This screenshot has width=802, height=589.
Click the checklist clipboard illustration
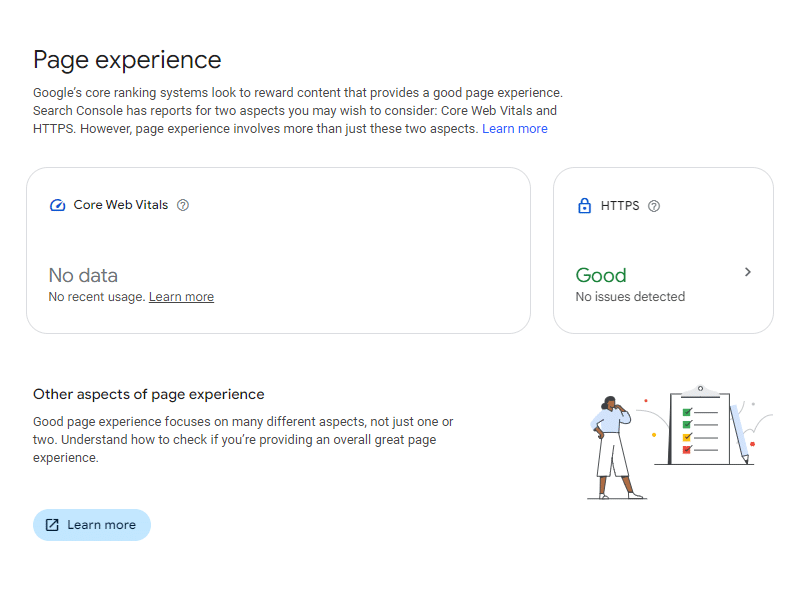pyautogui.click(x=700, y=426)
